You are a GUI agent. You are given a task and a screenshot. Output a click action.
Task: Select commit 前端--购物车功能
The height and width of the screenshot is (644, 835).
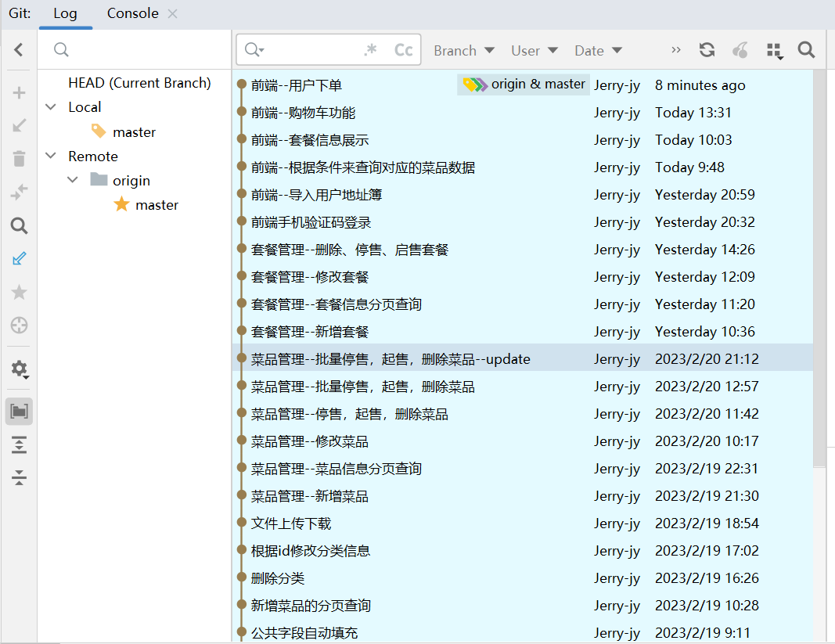point(523,113)
